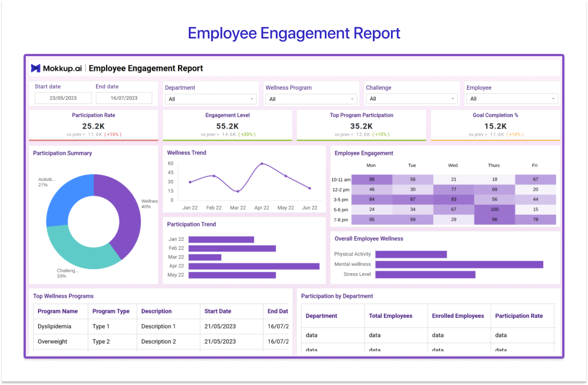Select the Top Program Participation card
This screenshot has height=385, width=588.
click(x=361, y=125)
